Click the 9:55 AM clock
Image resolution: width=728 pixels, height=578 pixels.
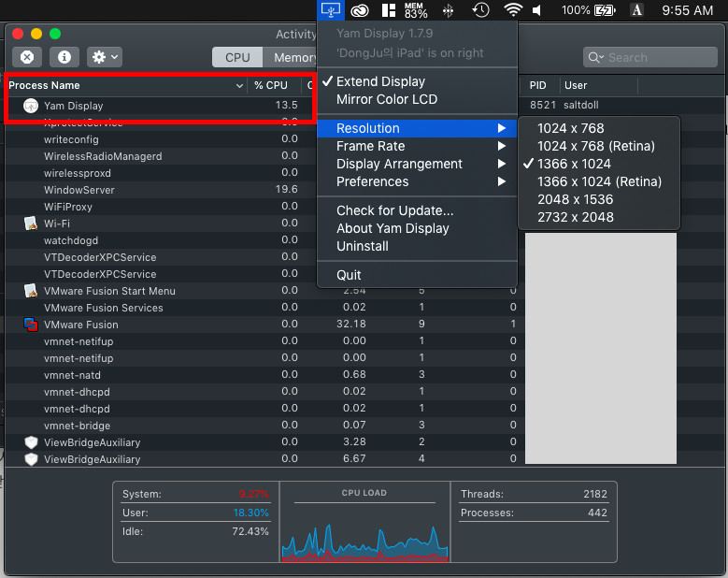[x=687, y=10]
